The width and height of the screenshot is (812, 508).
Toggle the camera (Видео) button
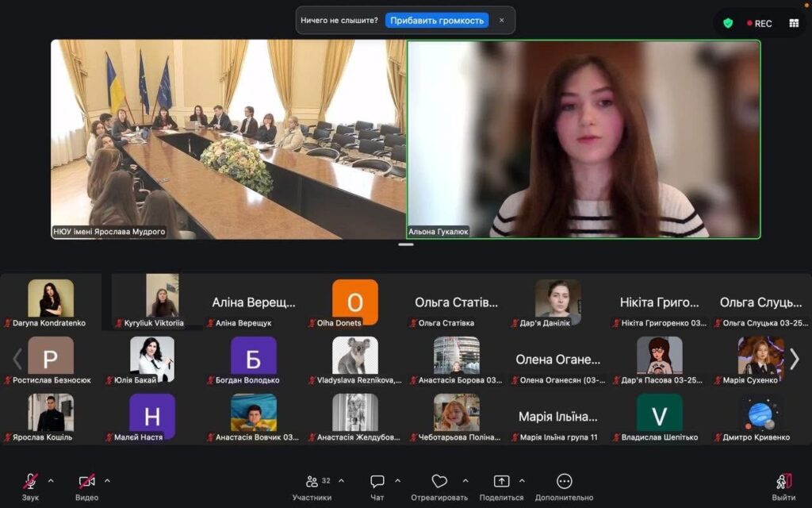(86, 481)
